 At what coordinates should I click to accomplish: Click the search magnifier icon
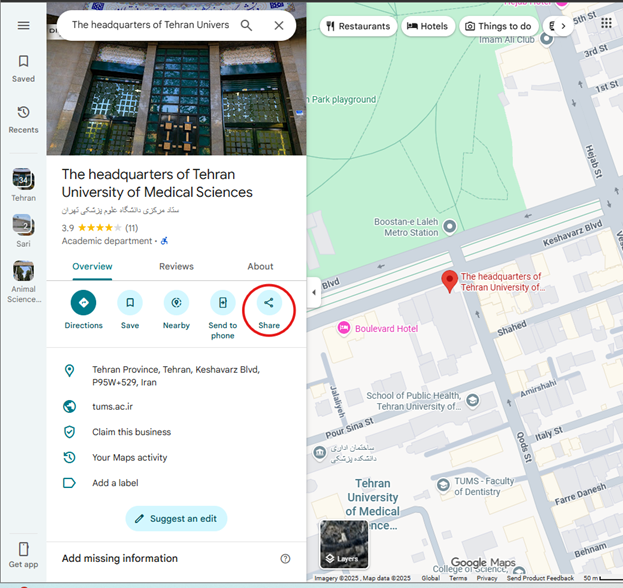coord(247,25)
